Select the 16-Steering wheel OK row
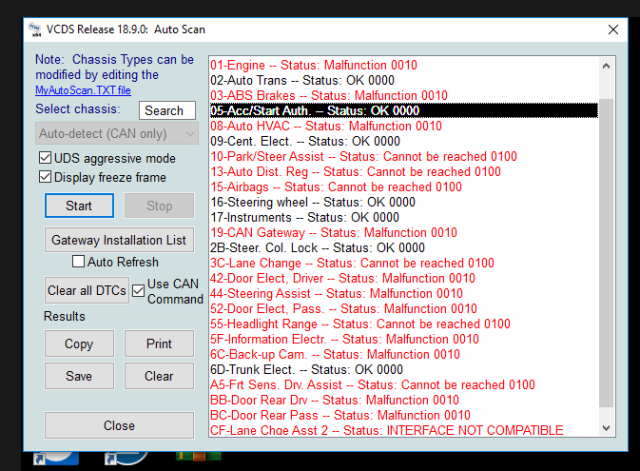The image size is (640, 471). (404, 202)
